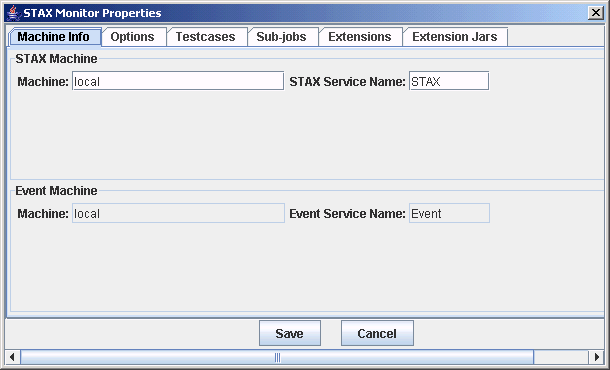Open the Testcases tab
The width and height of the screenshot is (610, 370).
[x=207, y=37]
